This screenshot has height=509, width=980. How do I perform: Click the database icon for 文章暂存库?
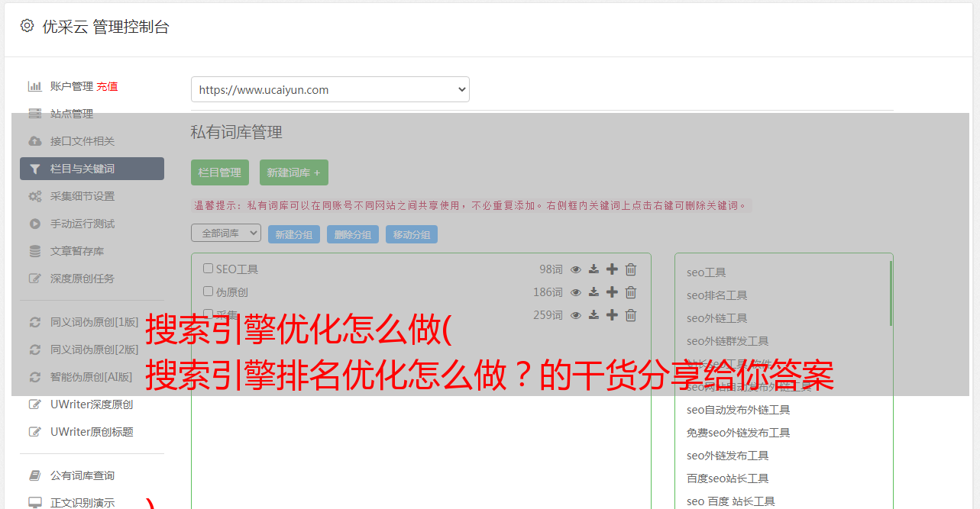[x=34, y=251]
